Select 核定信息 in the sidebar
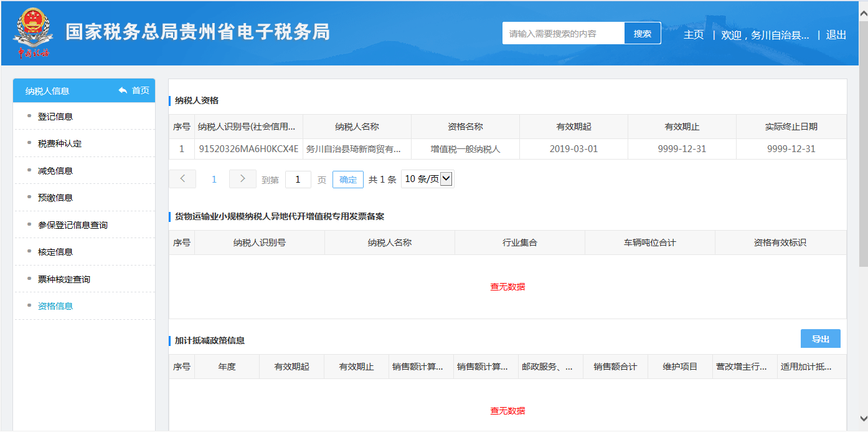This screenshot has width=868, height=432. pos(55,252)
